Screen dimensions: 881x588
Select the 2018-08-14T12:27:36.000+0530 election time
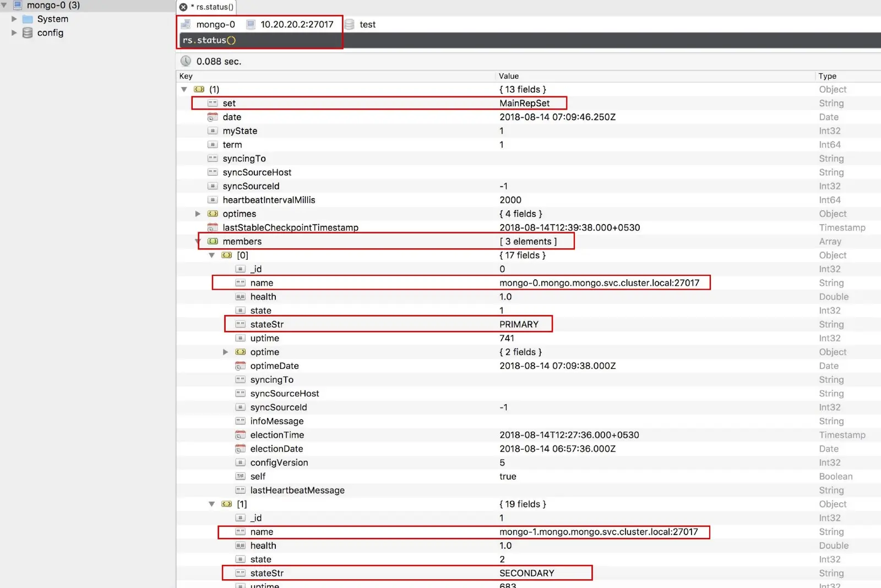pos(569,435)
